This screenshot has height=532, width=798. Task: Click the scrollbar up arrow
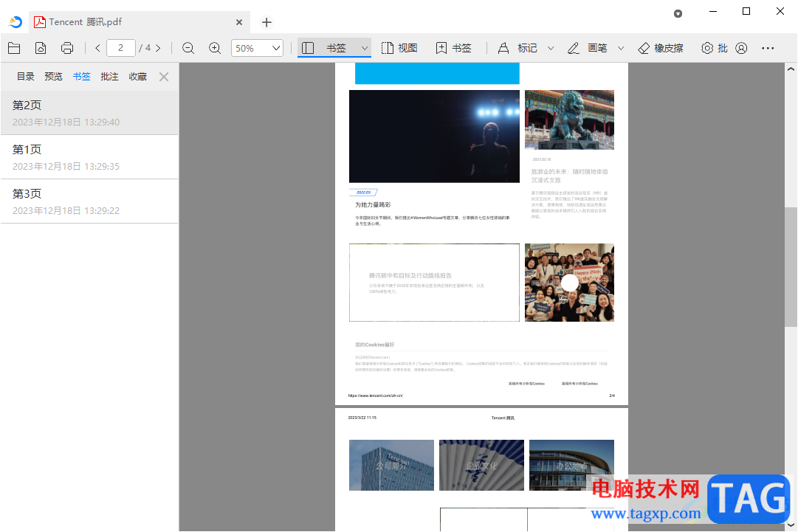tap(791, 69)
